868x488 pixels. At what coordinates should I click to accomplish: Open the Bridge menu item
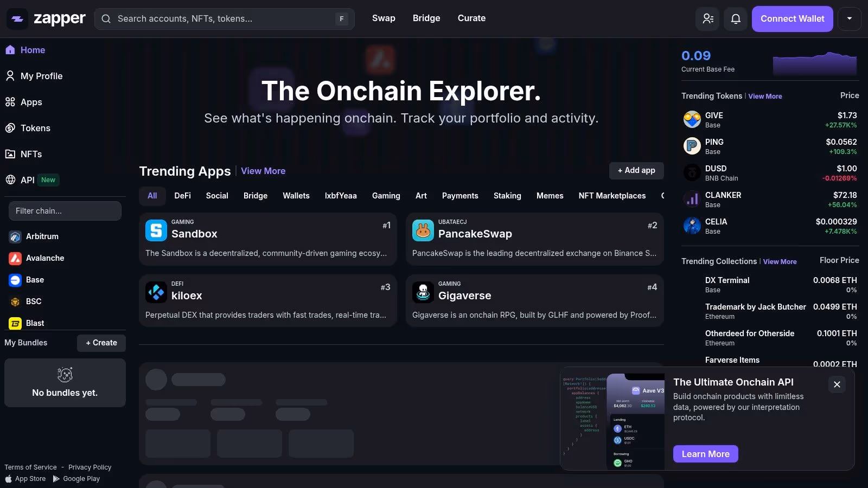tap(426, 18)
